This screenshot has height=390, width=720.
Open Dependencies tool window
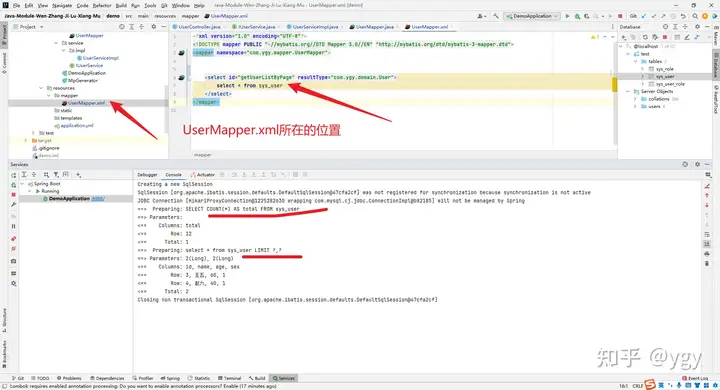tap(107, 378)
